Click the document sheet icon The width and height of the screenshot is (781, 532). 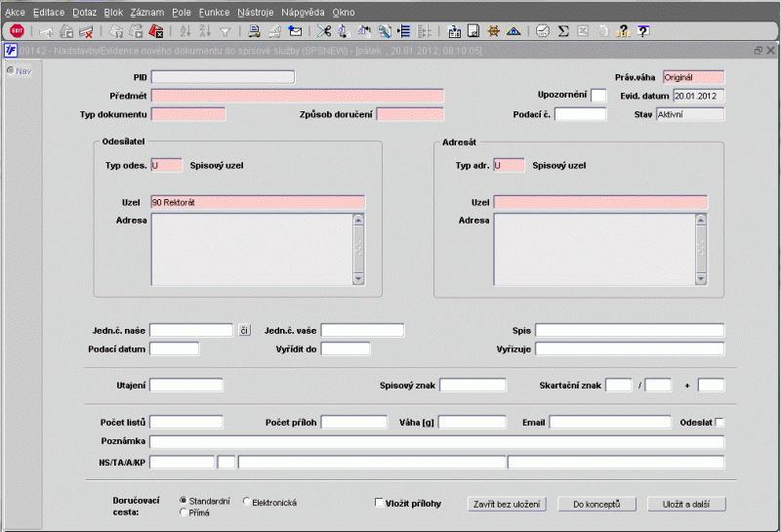pos(473,31)
